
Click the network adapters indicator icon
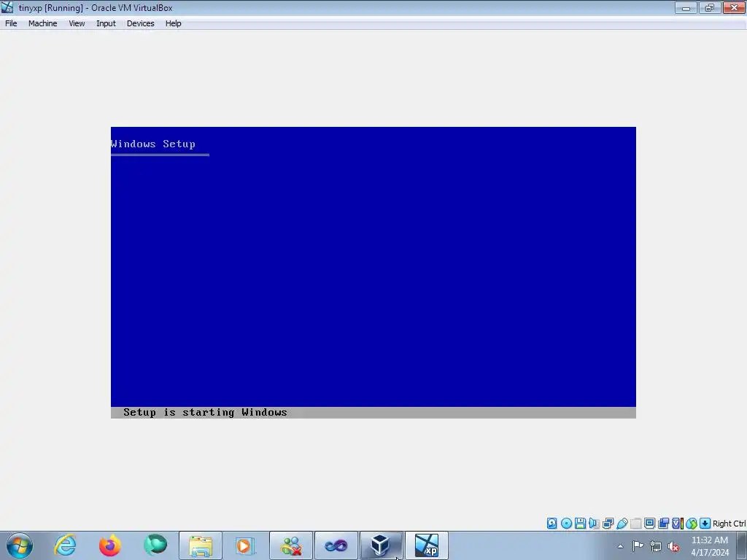[608, 524]
